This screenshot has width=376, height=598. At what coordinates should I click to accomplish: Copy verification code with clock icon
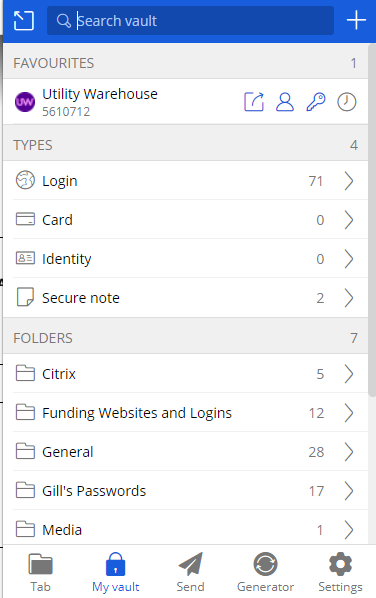click(347, 102)
